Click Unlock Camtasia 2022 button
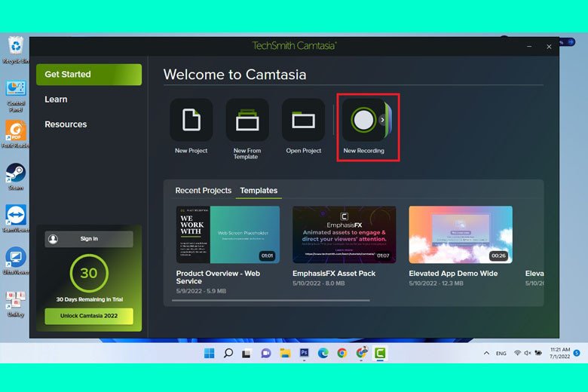This screenshot has width=588, height=392. coord(89,316)
